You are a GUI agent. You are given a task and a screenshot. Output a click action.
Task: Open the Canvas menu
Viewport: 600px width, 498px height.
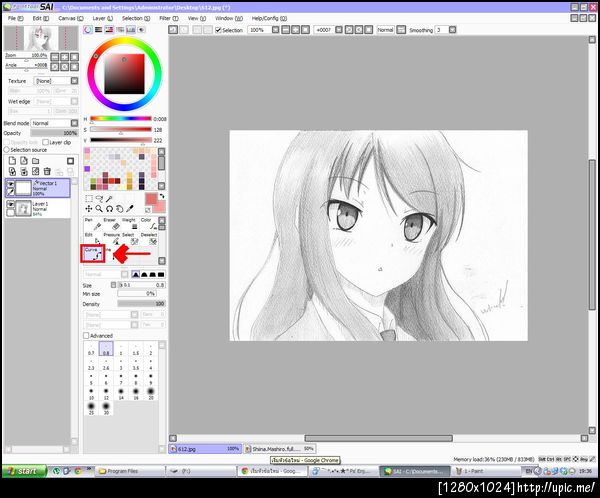[71, 18]
